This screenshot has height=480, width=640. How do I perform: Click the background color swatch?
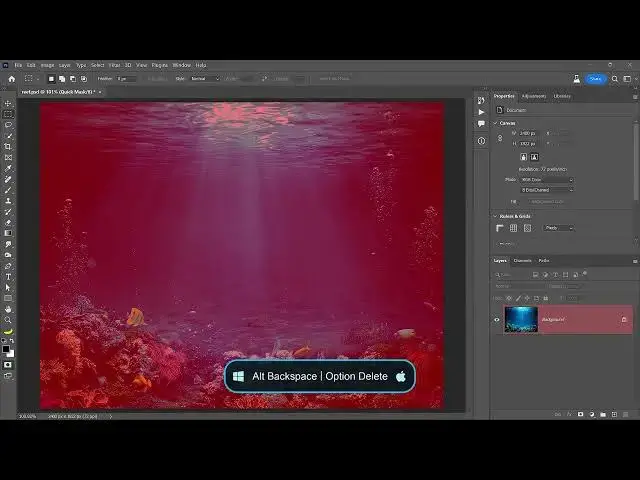coord(10,353)
